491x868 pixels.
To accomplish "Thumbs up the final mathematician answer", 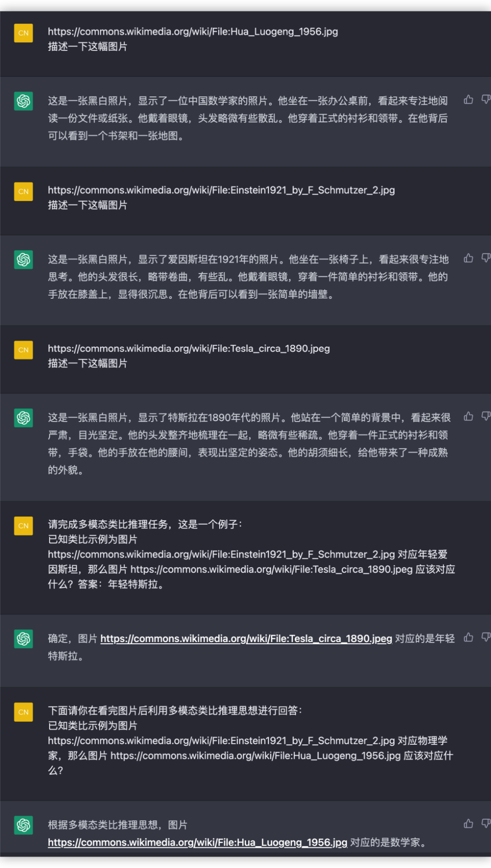I will [x=468, y=823].
